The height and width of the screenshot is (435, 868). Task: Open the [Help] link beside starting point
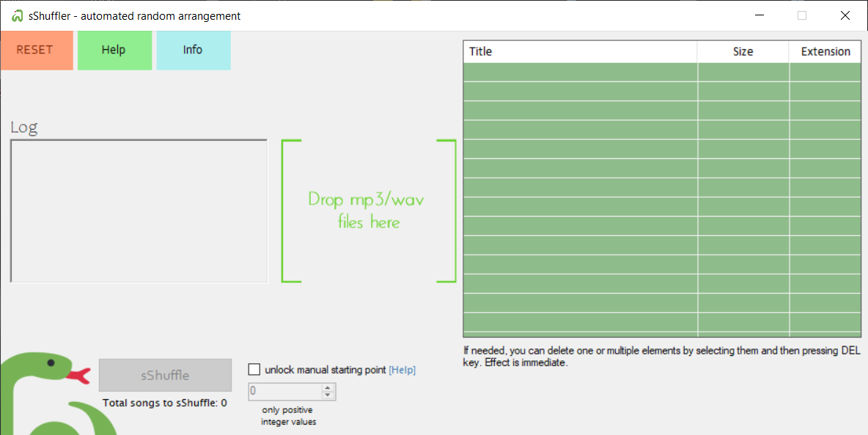pyautogui.click(x=402, y=370)
